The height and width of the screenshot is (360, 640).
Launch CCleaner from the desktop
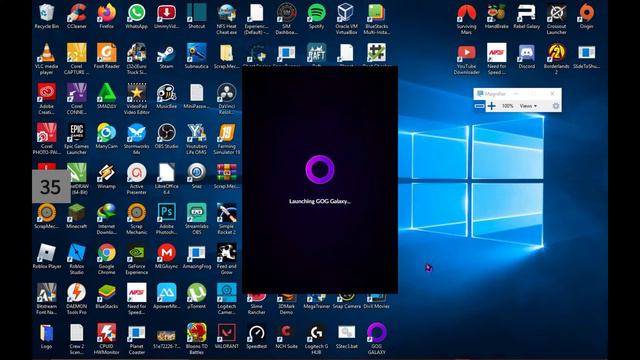77,16
